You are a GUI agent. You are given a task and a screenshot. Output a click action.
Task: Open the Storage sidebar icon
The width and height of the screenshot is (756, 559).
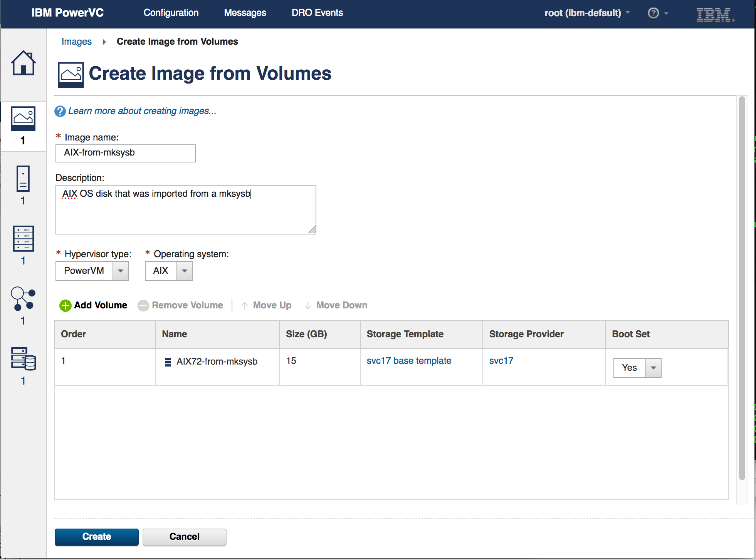(x=24, y=359)
